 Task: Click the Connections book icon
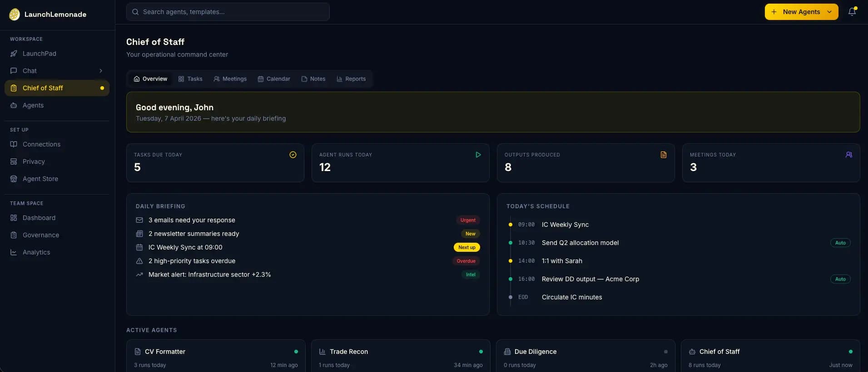(14, 144)
